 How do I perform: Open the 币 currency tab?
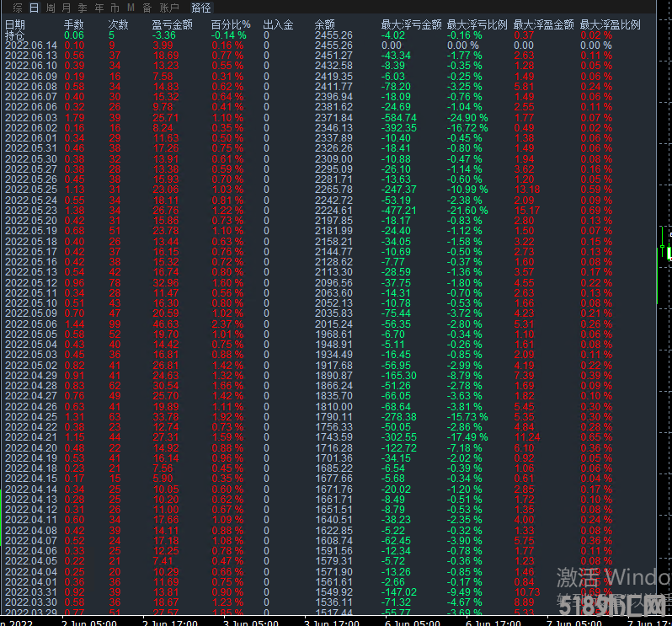click(x=115, y=8)
